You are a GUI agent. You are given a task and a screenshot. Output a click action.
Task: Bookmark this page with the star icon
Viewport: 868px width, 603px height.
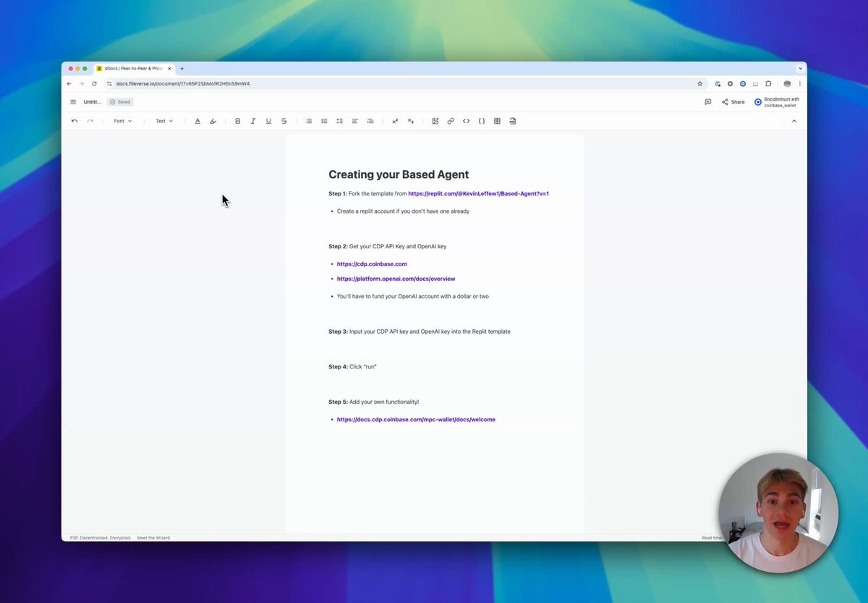tap(699, 84)
